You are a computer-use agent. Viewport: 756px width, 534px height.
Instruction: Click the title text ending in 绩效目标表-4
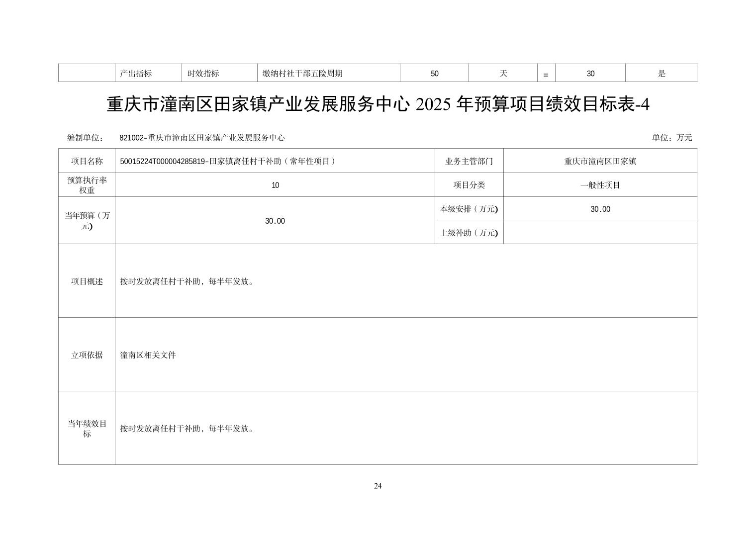[x=378, y=105]
